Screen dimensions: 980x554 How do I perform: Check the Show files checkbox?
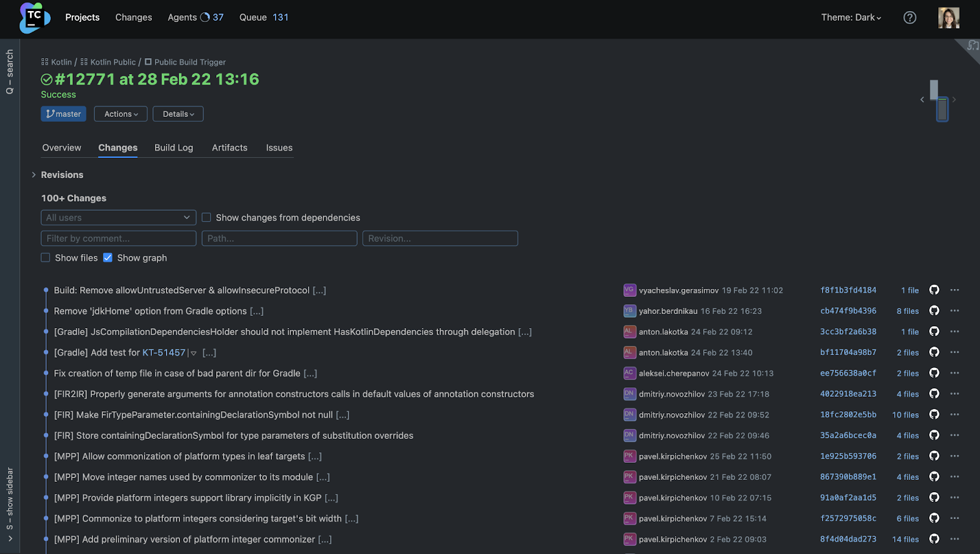45,258
